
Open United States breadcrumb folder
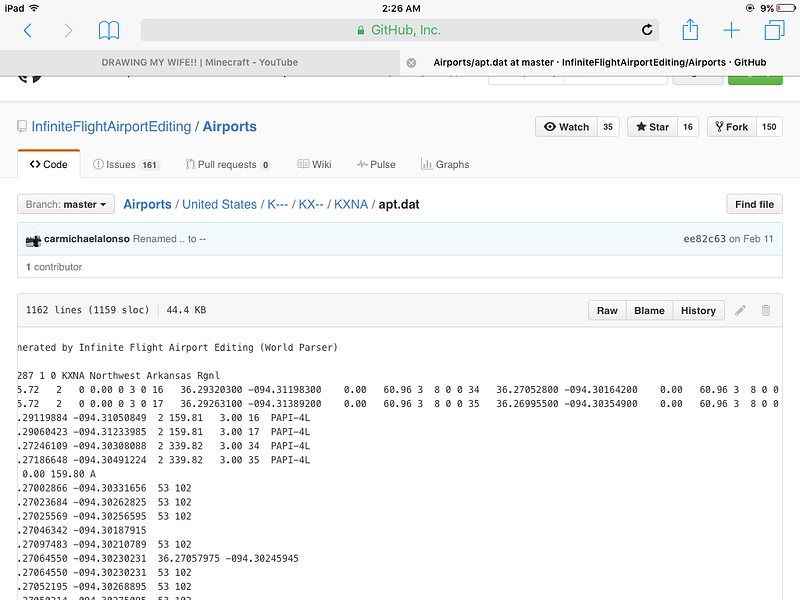[219, 204]
